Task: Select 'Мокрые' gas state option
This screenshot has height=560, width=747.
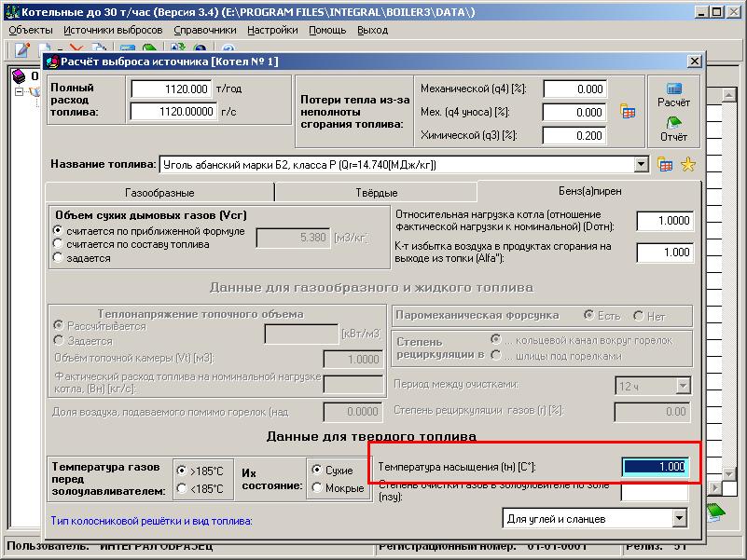Action: point(318,488)
